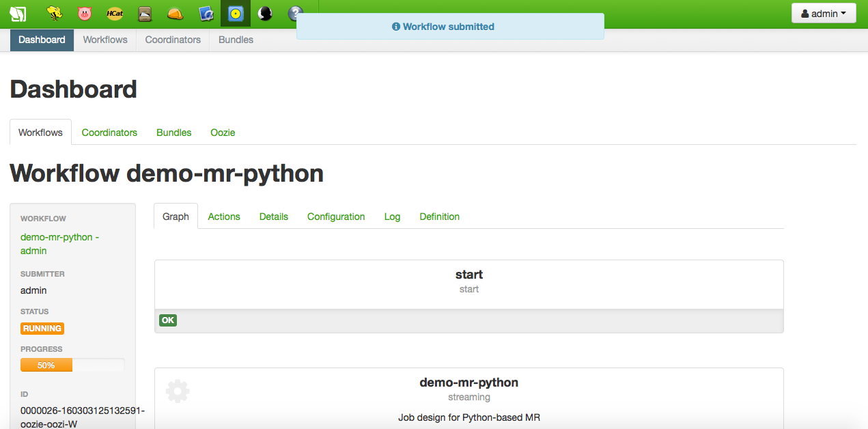
Task: Open the HCat application icon
Action: click(x=115, y=13)
